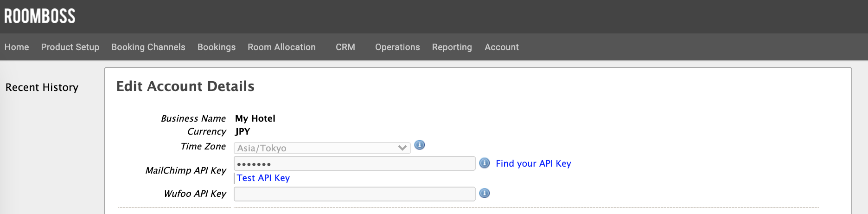Open the Product Setup menu
This screenshot has width=868, height=214.
[x=70, y=47]
